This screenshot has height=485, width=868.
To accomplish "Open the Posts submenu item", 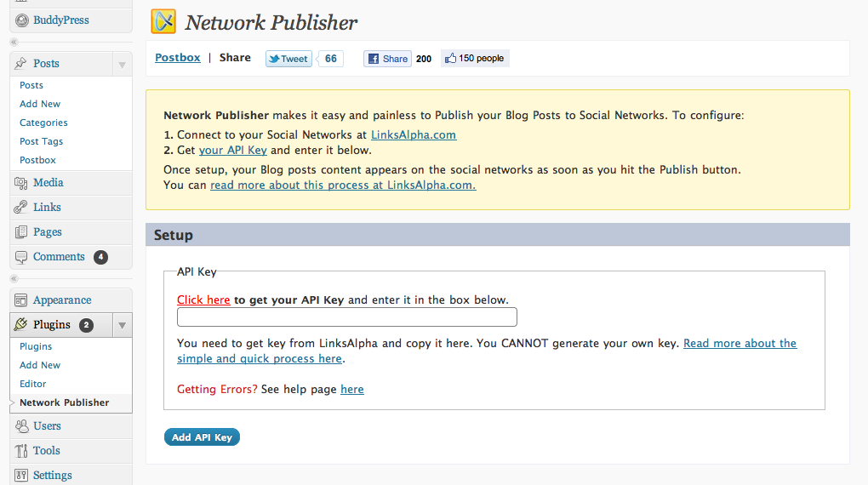I will click(x=31, y=85).
